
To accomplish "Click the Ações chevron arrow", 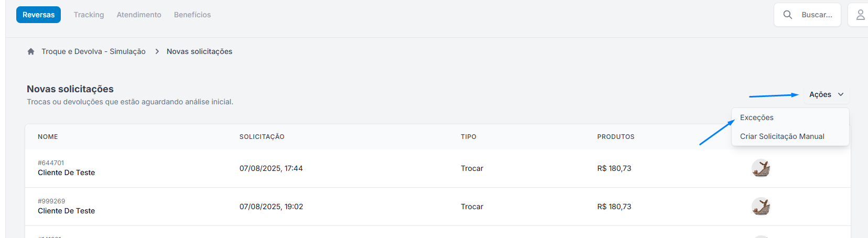I will (841, 94).
